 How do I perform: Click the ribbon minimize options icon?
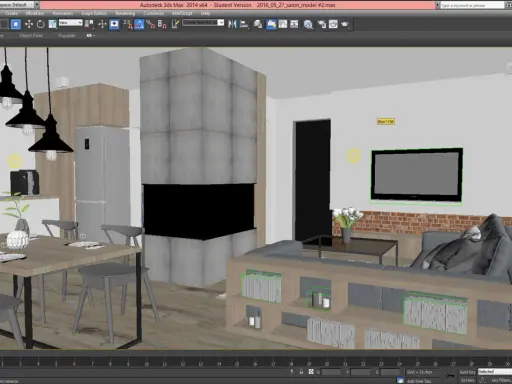(x=90, y=35)
